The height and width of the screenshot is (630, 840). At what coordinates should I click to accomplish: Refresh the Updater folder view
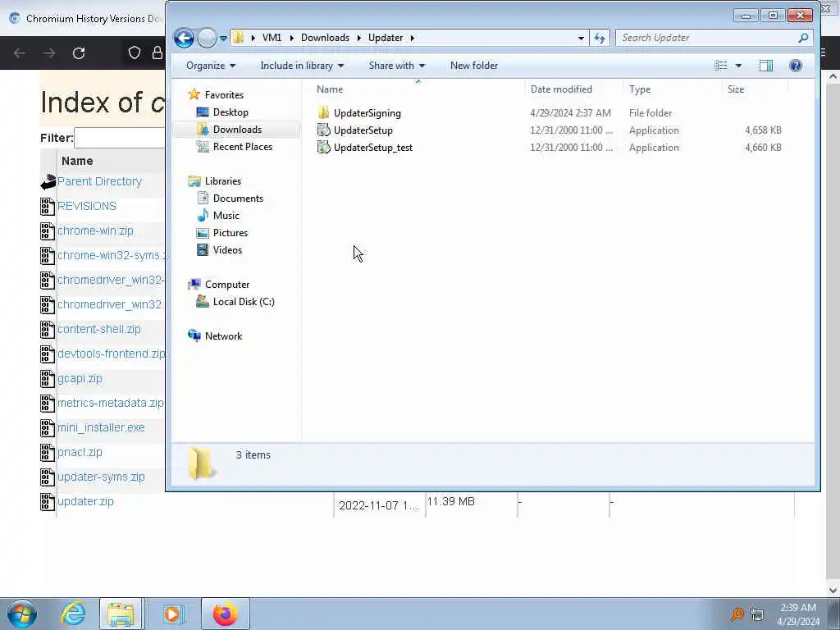pyautogui.click(x=600, y=38)
